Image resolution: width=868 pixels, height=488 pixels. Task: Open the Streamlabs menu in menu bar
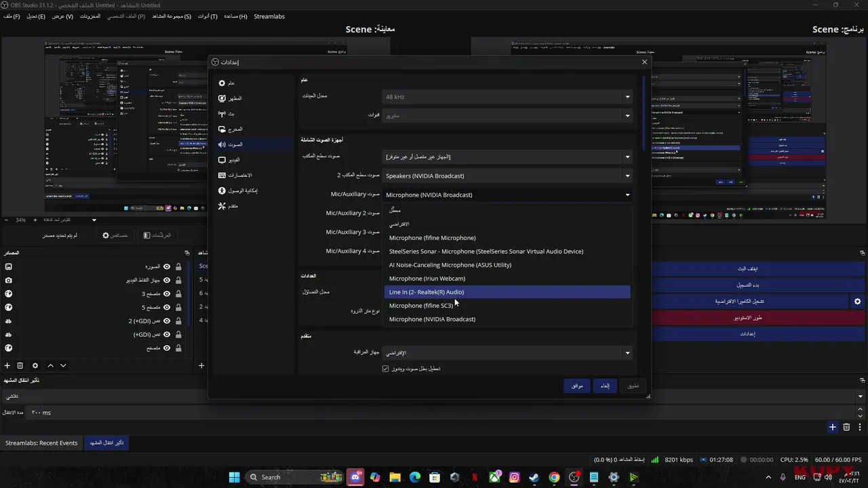[x=269, y=16]
